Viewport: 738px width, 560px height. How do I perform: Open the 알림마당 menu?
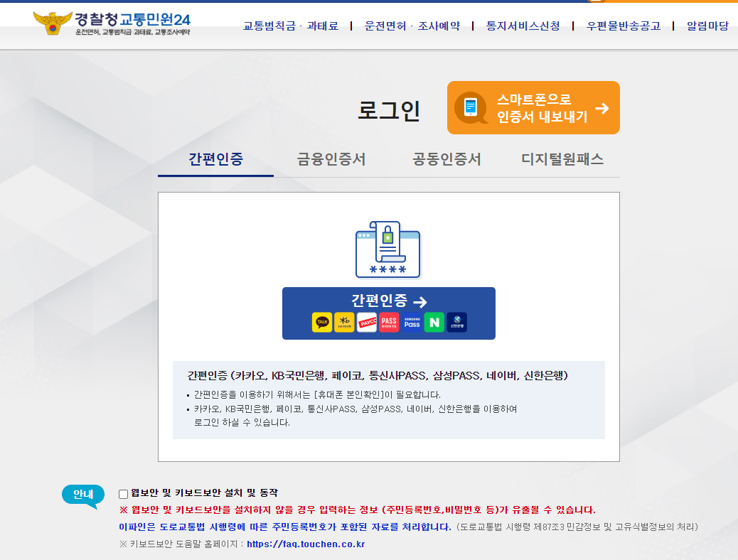coord(707,26)
